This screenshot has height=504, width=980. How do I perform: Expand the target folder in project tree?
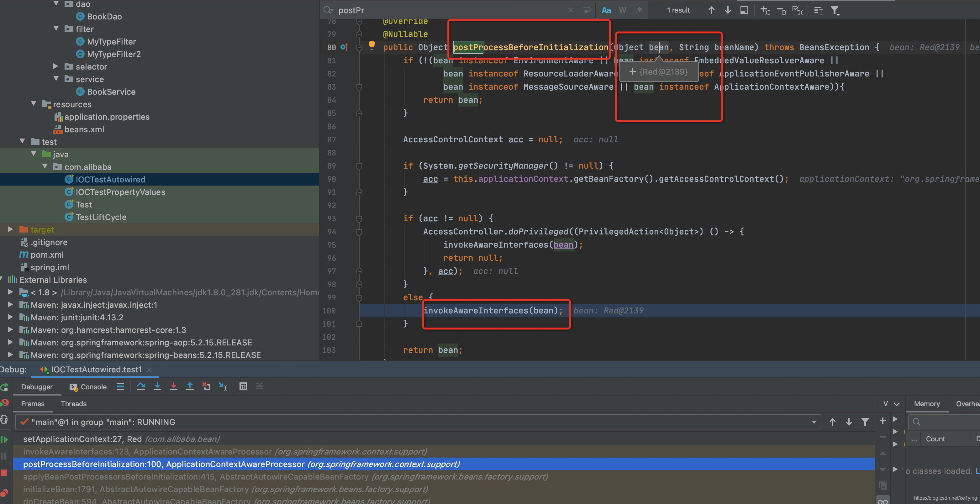[11, 229]
